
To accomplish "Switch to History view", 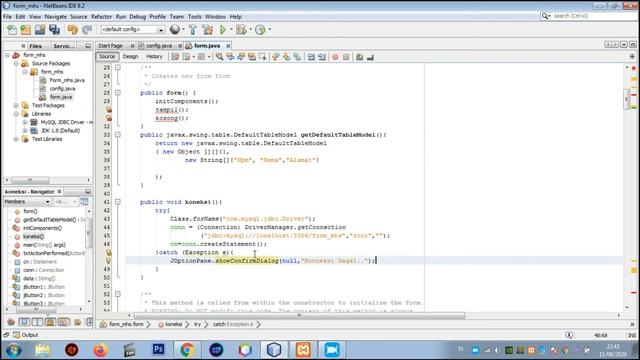I will coord(154,57).
